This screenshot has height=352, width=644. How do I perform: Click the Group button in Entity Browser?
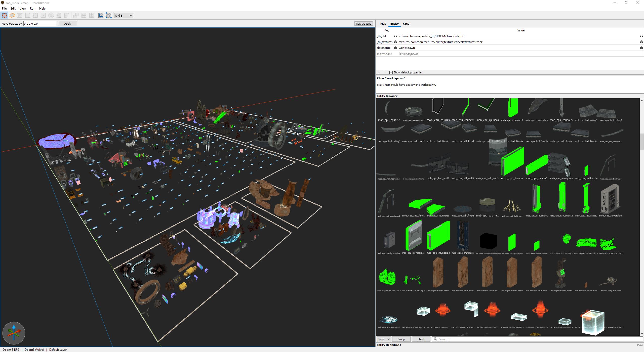(x=401, y=339)
